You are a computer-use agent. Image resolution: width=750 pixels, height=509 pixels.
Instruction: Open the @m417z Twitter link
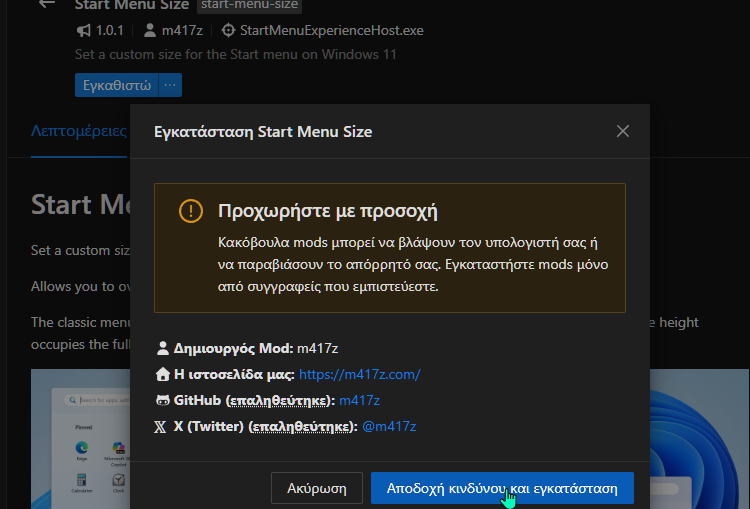pos(388,426)
